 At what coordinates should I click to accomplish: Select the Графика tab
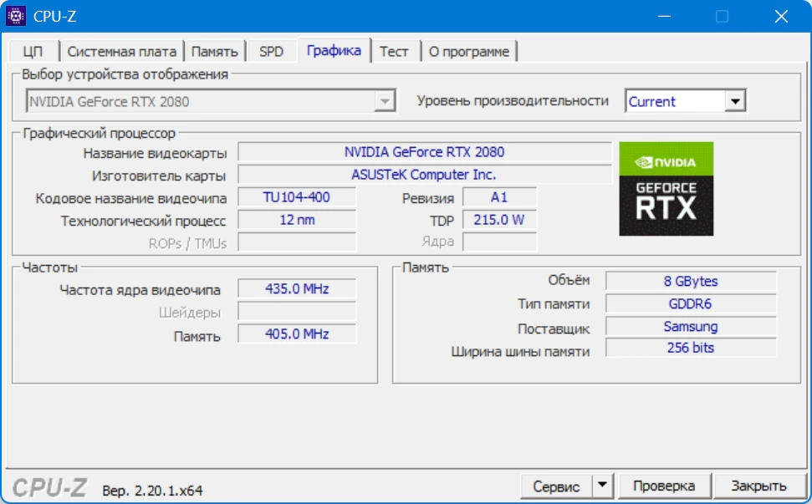334,51
